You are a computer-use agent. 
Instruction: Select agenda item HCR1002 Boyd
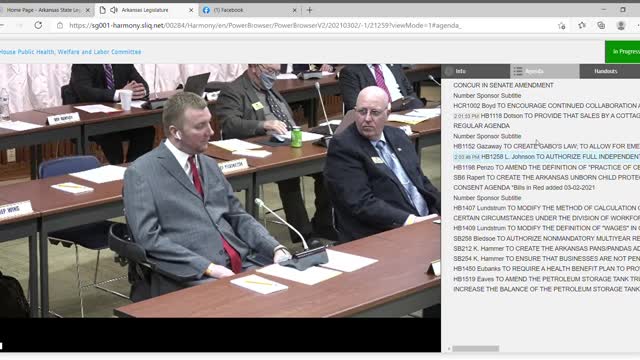tap(547, 105)
